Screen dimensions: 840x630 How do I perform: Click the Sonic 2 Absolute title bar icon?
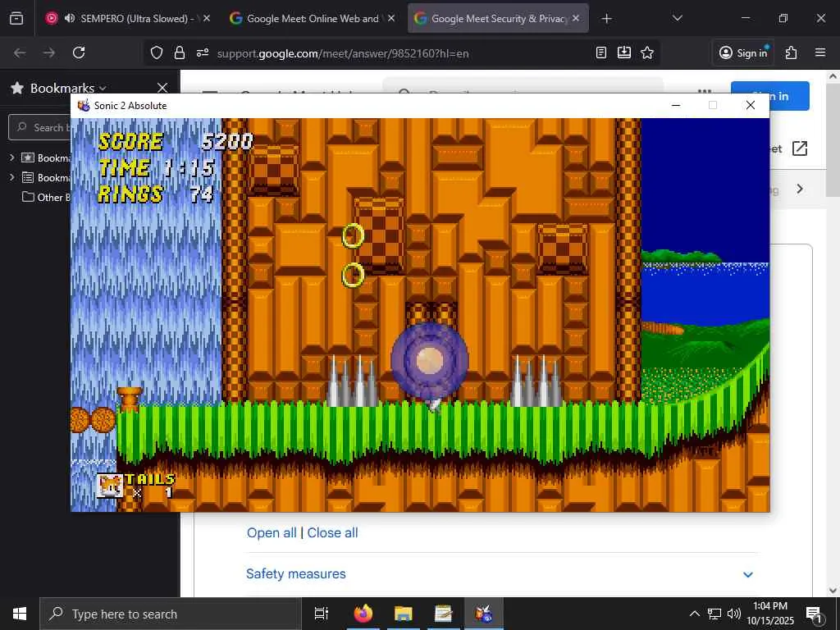pyautogui.click(x=84, y=106)
